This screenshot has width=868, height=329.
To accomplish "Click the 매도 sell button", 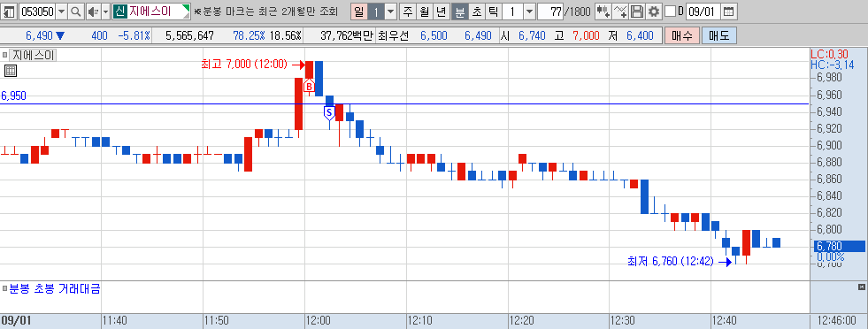I will [719, 36].
